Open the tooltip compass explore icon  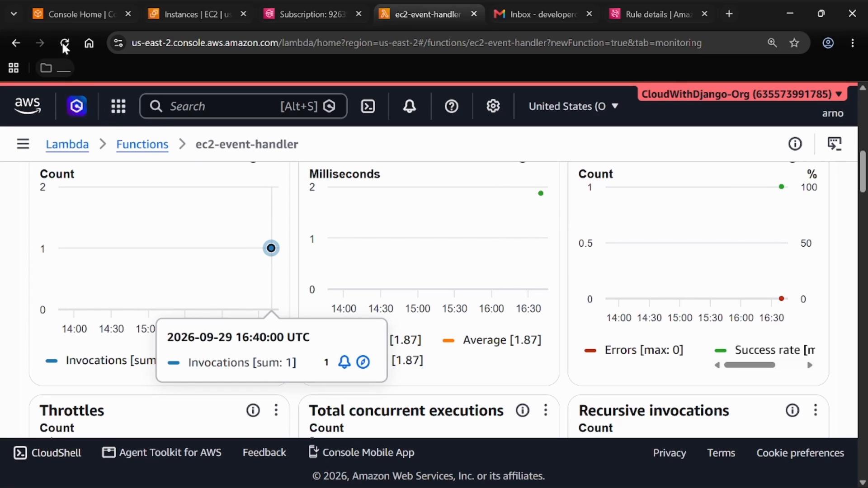coord(363,362)
